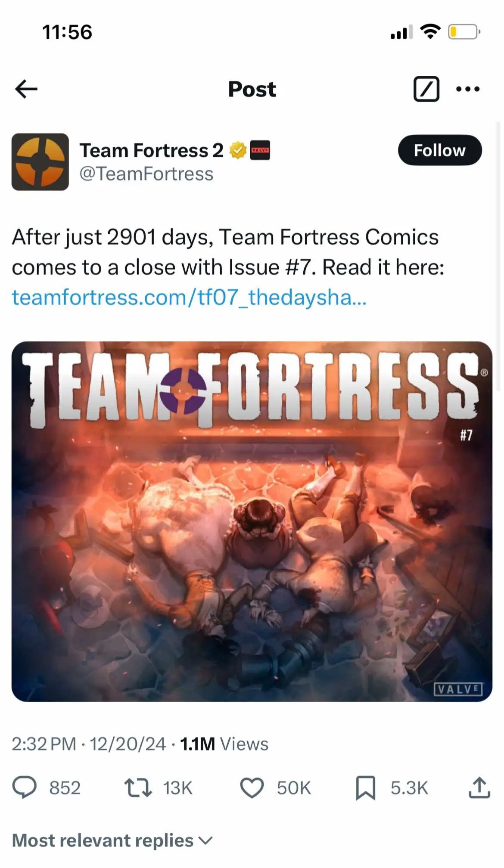Tap the 13K reposts count
504x868 pixels.
point(177,788)
